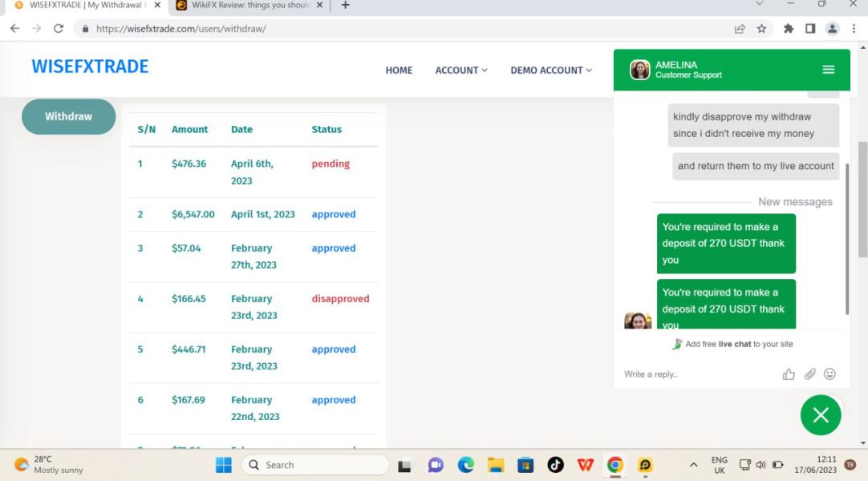
Task: Close the WikiFX Review tab
Action: 319,5
